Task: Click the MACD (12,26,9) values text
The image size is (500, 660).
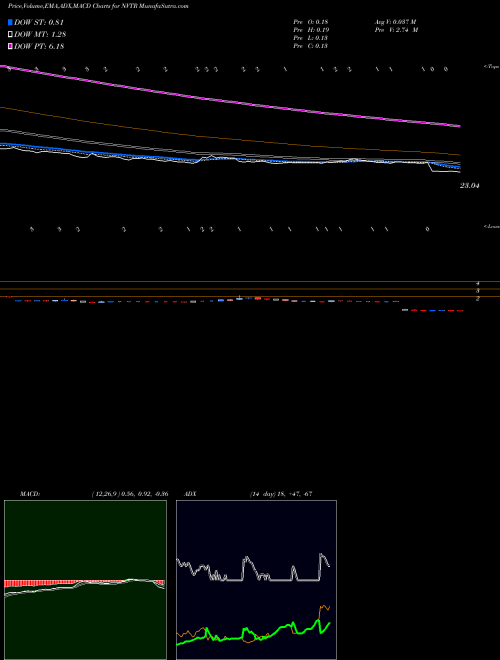Action: tap(130, 494)
